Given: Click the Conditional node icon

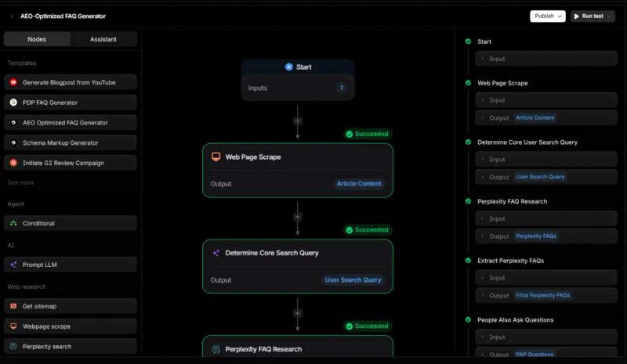Looking at the screenshot, I should tap(13, 223).
